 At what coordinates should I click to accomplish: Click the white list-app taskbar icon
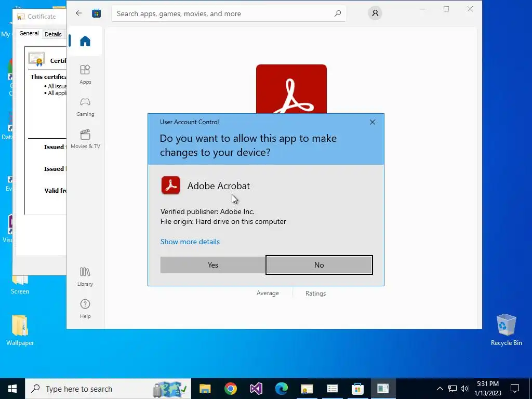[332, 389]
